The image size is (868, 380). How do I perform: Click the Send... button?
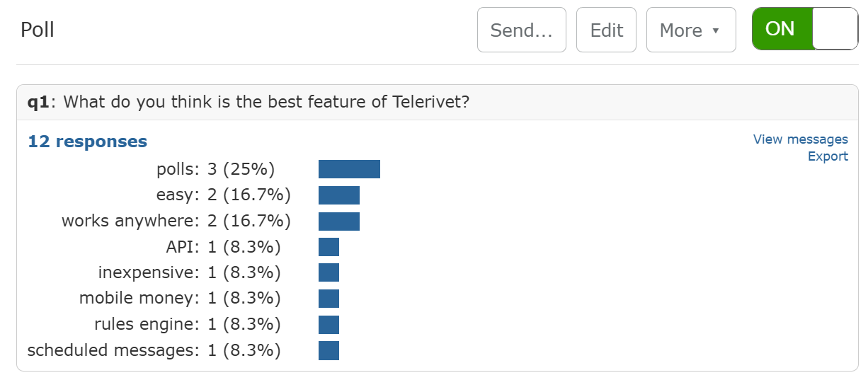click(522, 30)
